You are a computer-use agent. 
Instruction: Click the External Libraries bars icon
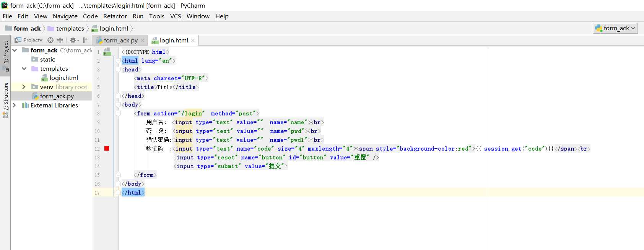click(x=25, y=105)
